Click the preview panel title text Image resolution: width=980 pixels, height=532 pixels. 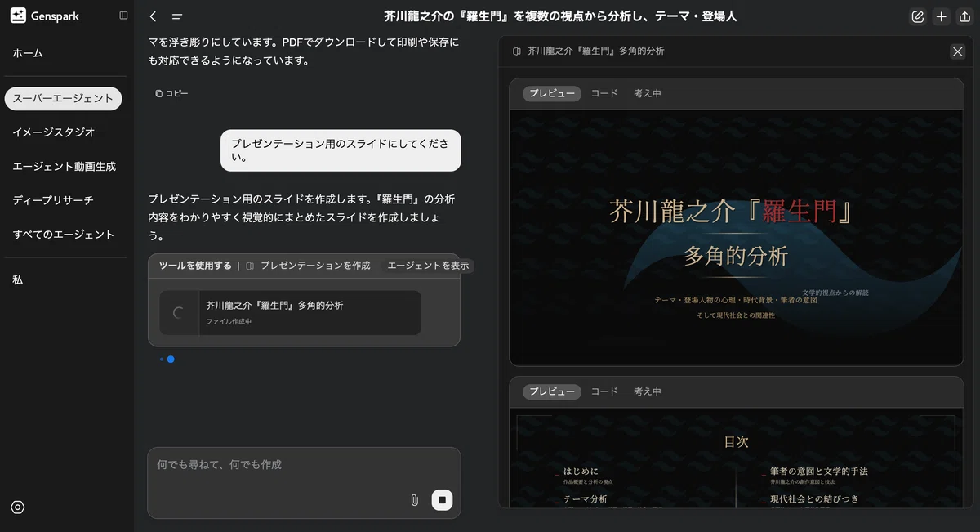595,51
